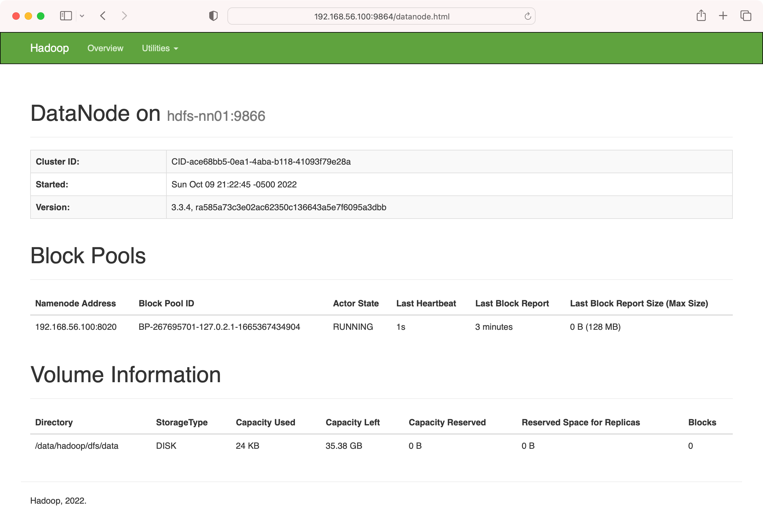Image resolution: width=763 pixels, height=532 pixels.
Task: Click the /data/hadoop/dfs/data directory entry
Action: (x=77, y=446)
